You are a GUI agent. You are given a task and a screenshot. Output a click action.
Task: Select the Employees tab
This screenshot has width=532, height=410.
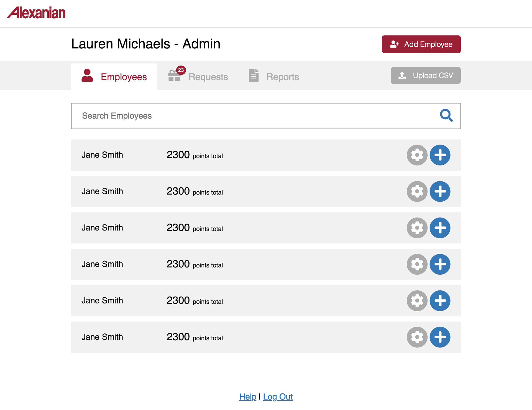(x=114, y=77)
